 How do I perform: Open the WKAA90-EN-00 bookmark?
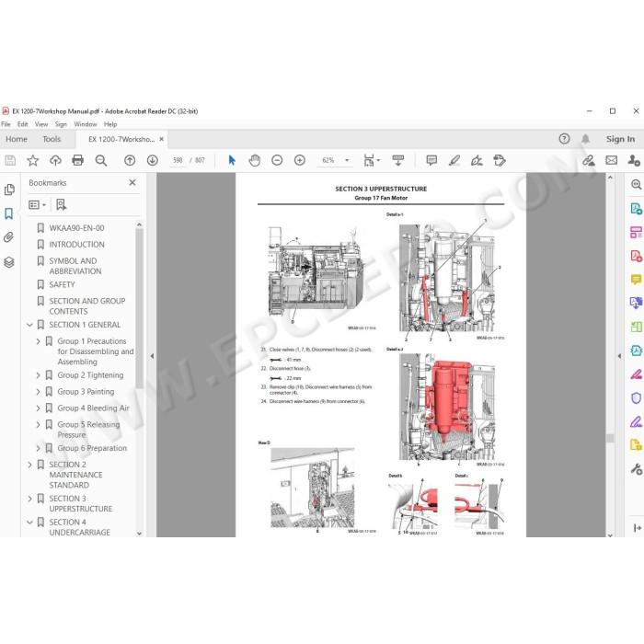pos(76,228)
